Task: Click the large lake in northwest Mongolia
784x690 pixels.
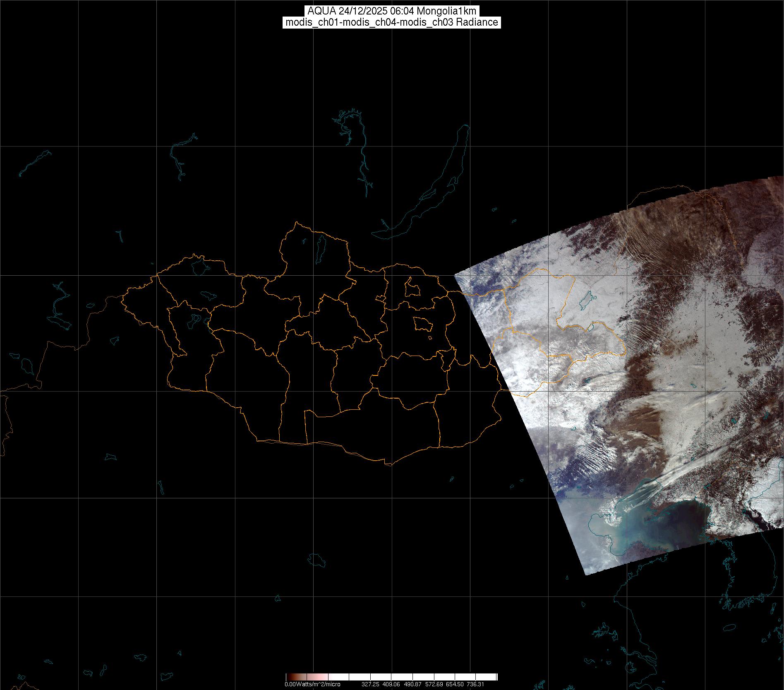Action: tap(199, 266)
